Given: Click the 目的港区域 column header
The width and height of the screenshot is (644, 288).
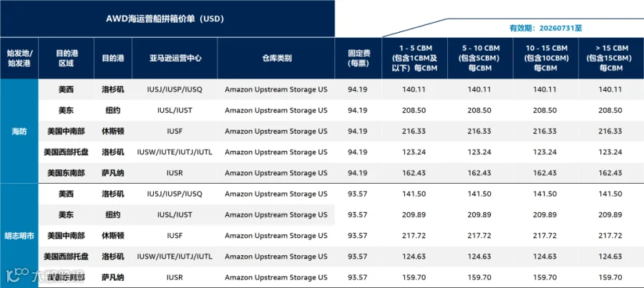Looking at the screenshot, I should (66, 59).
